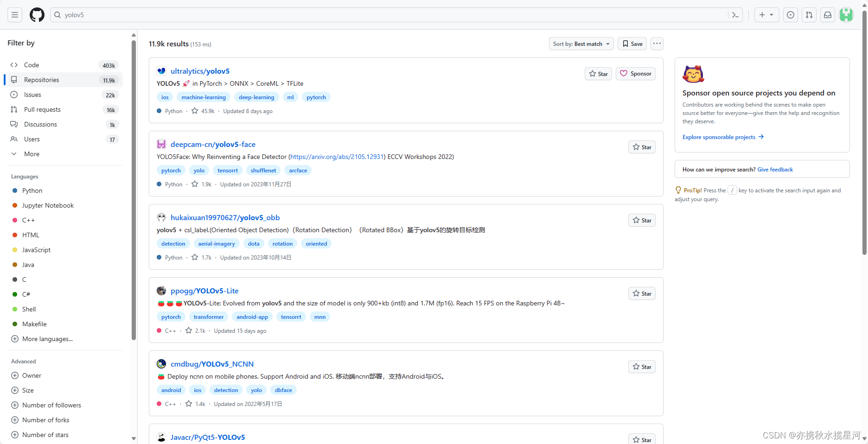Click the search magnifier icon
Screen dimensions: 868x444
pos(57,15)
